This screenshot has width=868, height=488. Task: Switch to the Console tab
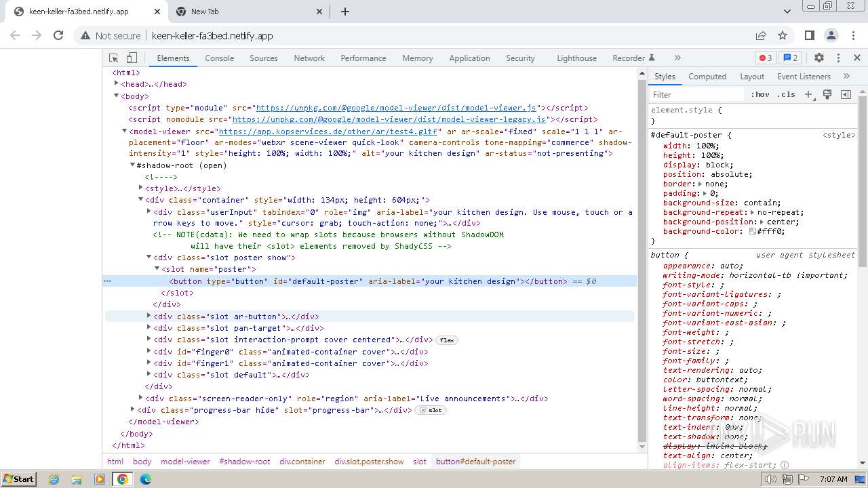coord(220,58)
